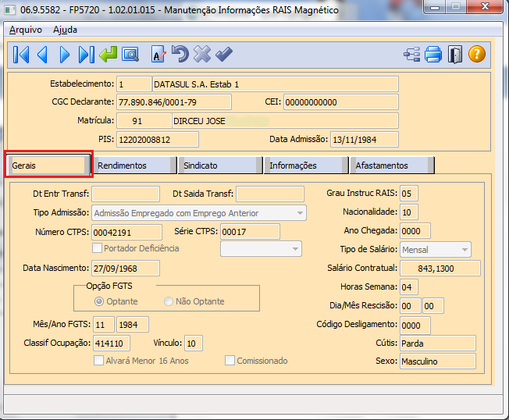Click the Data Admissão field
The width and height of the screenshot is (509, 420).
(365, 140)
